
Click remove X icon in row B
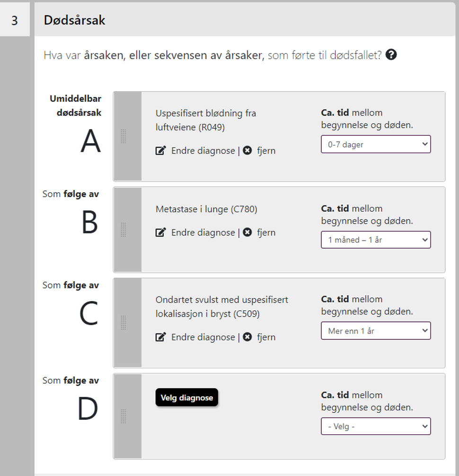(247, 232)
